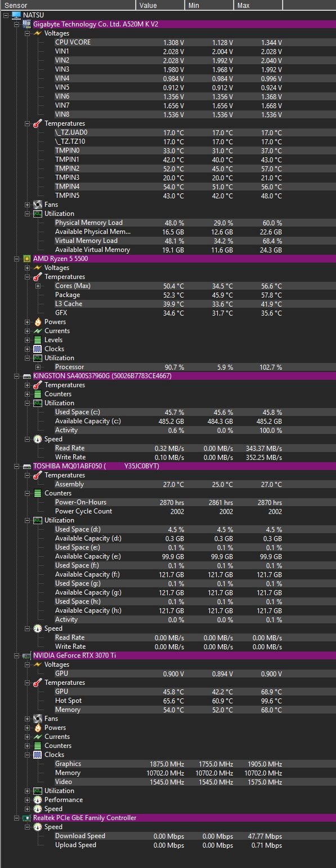
Task: Collapse the Voltages node under the motherboard
Action: tap(27, 33)
